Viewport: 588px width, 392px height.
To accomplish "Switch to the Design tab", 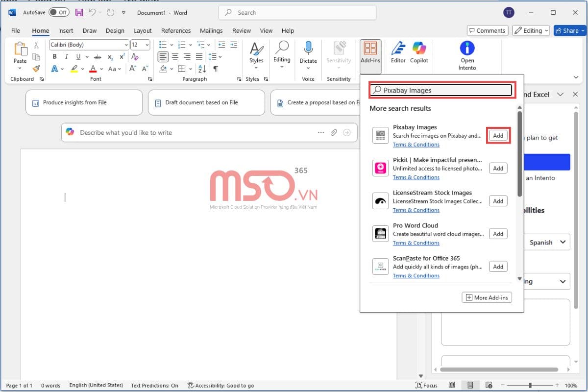I will coord(115,30).
